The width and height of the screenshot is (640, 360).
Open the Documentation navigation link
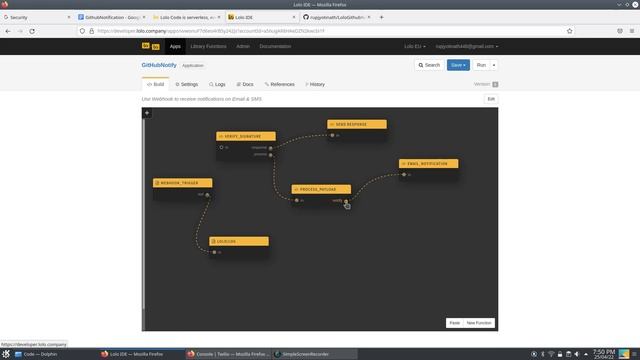tap(275, 47)
